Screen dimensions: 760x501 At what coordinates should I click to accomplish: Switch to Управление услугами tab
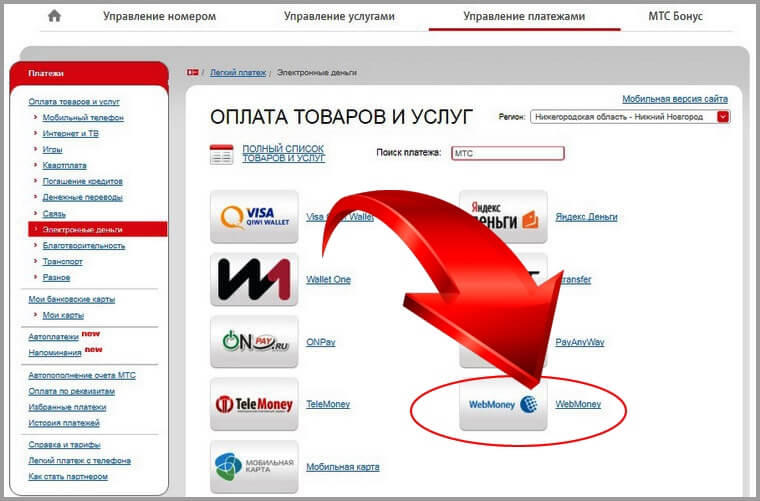pyautogui.click(x=339, y=16)
